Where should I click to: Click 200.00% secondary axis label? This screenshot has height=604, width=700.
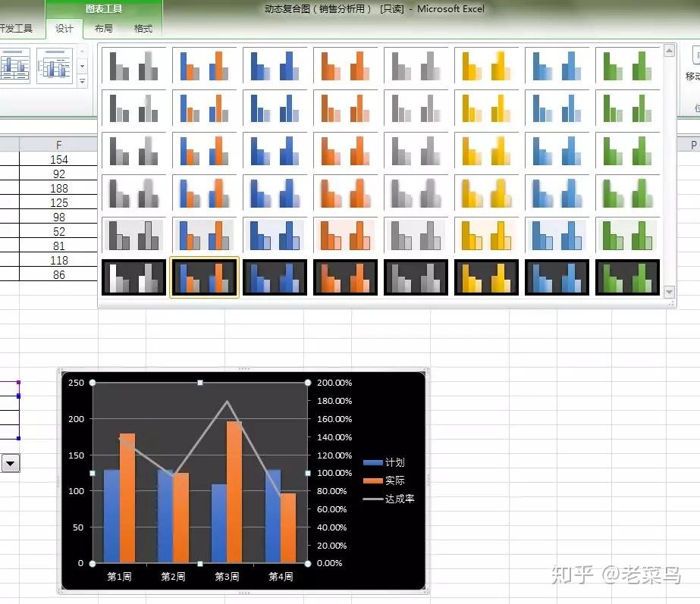[334, 383]
